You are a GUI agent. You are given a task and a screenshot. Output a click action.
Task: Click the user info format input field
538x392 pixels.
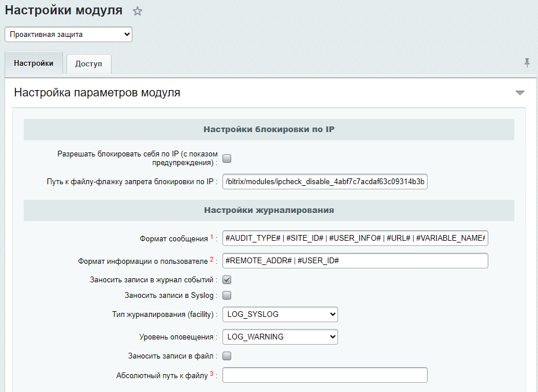355,261
